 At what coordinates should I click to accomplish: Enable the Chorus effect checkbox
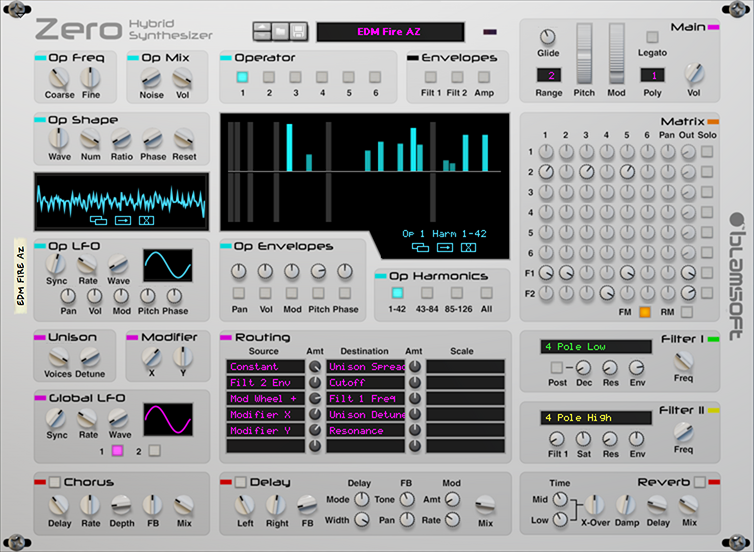[55, 482]
